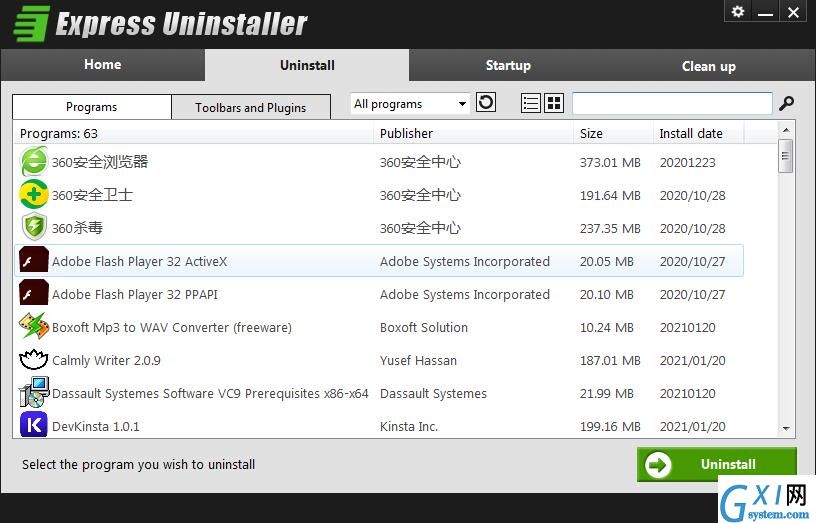
Task: Click the 20.05 MB size value
Action: (607, 261)
